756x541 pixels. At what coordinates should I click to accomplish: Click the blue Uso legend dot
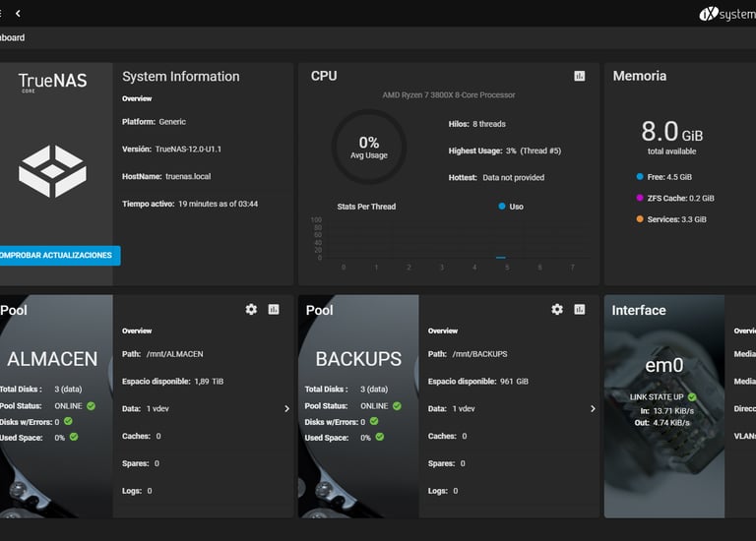click(501, 207)
